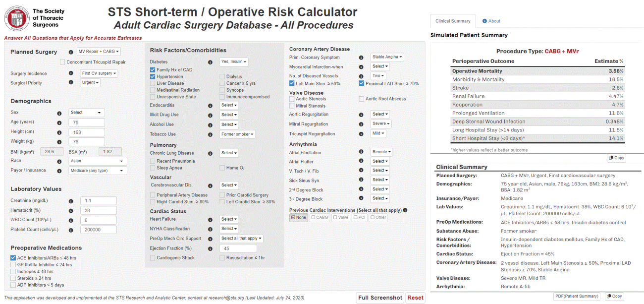This screenshot has height=304, width=644.
Task: Open the Surgical Priority dropdown
Action: (90, 83)
